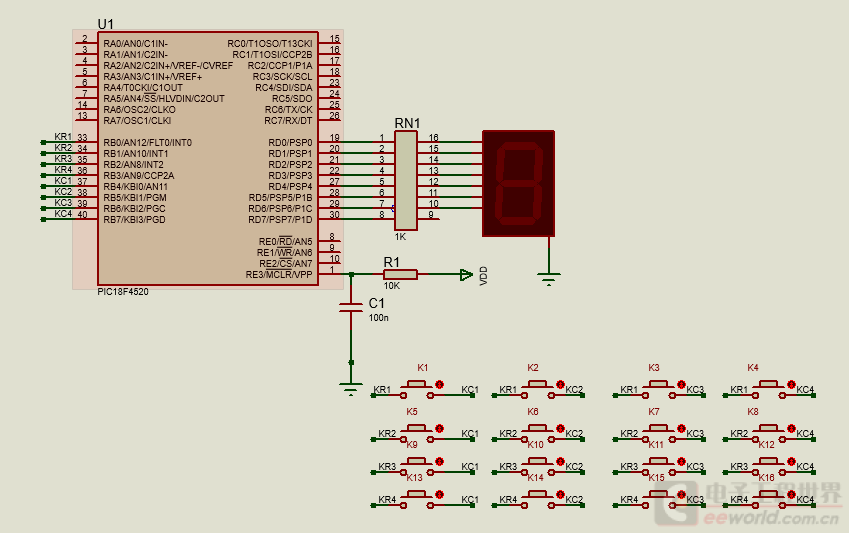Select the R1 resistor symbol
Image resolution: width=849 pixels, height=533 pixels.
(400, 275)
